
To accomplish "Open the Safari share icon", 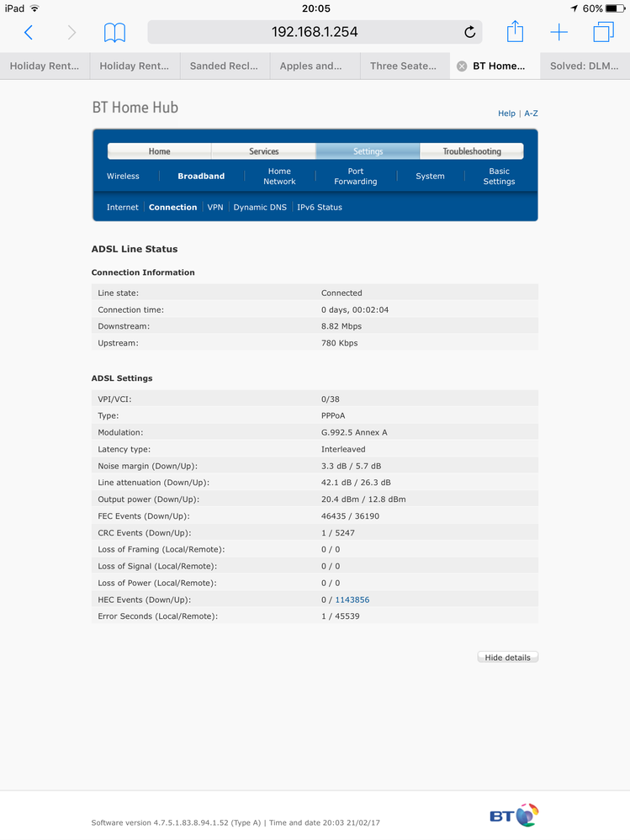I will pyautogui.click(x=515, y=31).
